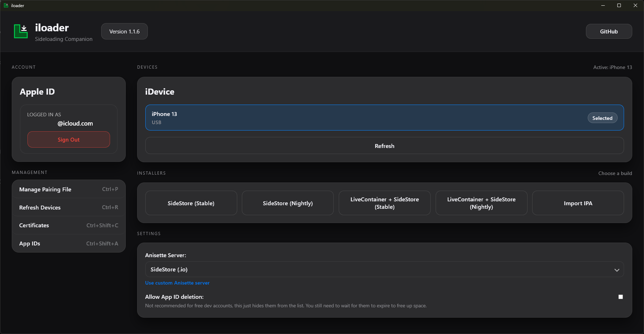The height and width of the screenshot is (334, 644).
Task: Choose the SideStore (Nightly) installer
Action: coord(287,203)
